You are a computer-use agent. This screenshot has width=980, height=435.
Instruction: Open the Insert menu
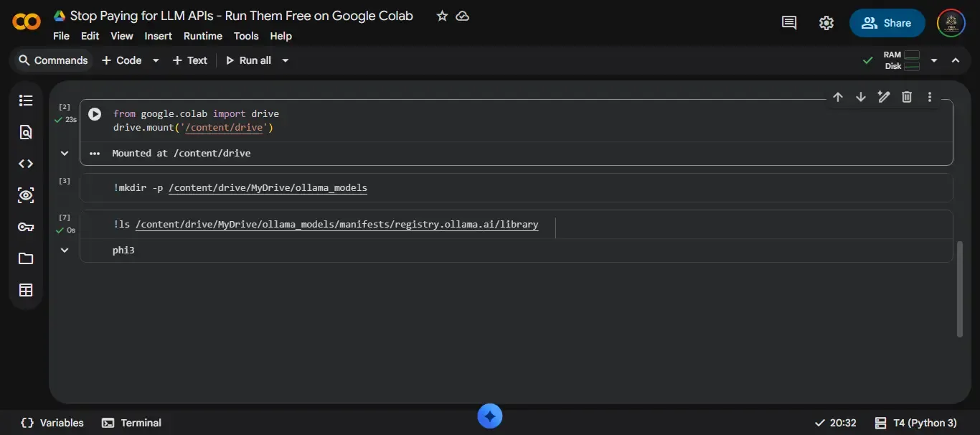pos(158,36)
